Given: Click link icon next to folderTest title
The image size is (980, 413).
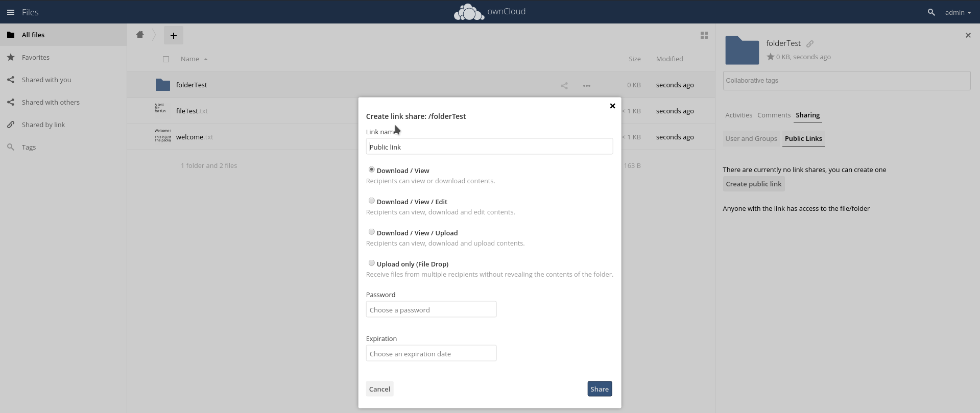Looking at the screenshot, I should pyautogui.click(x=810, y=44).
